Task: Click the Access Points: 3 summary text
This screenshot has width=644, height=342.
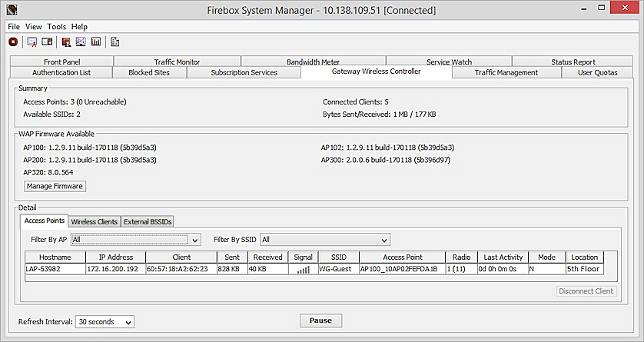Action: click(x=75, y=101)
